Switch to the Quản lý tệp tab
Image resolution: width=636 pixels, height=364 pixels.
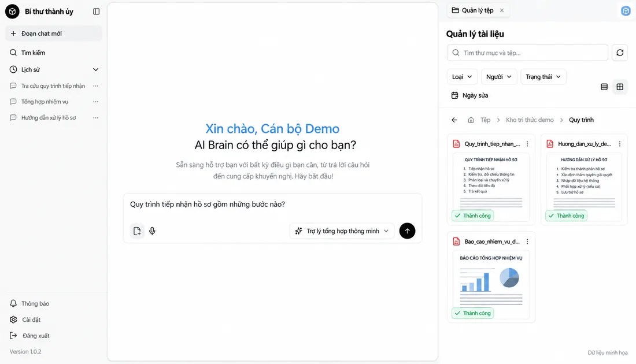click(473, 10)
